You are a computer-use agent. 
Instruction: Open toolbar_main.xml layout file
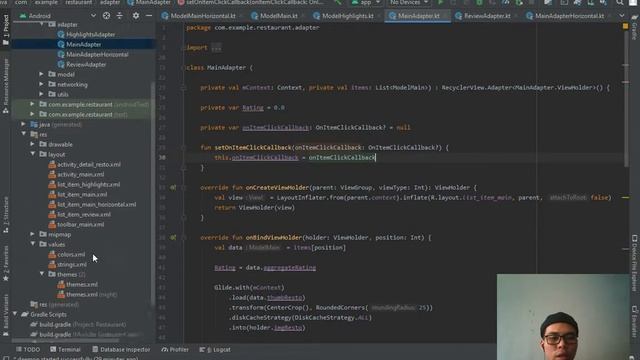[76, 224]
